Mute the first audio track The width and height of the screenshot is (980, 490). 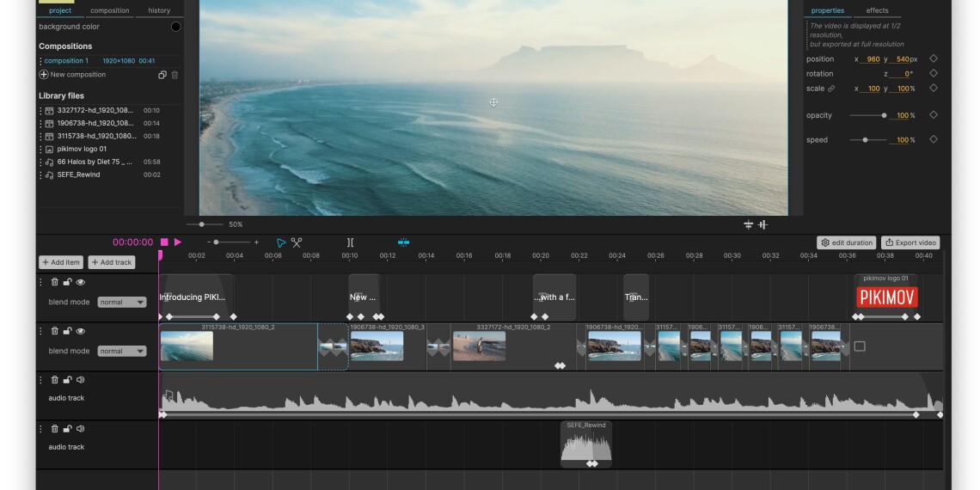pos(81,380)
